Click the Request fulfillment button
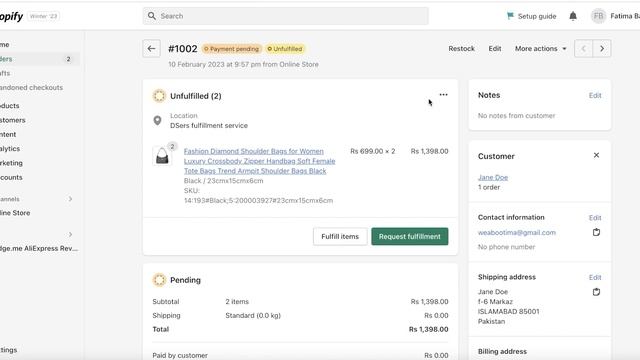The height and width of the screenshot is (360, 640). pyautogui.click(x=410, y=236)
